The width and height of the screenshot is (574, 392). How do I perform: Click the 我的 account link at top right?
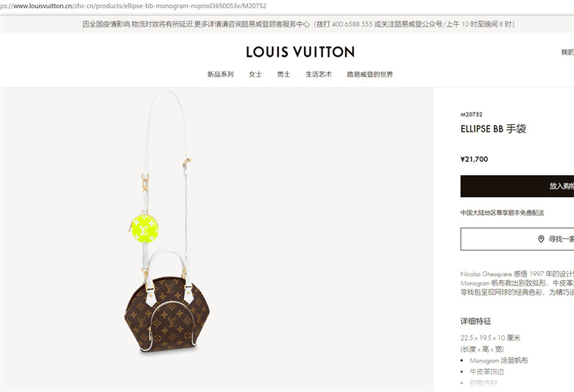pyautogui.click(x=567, y=52)
